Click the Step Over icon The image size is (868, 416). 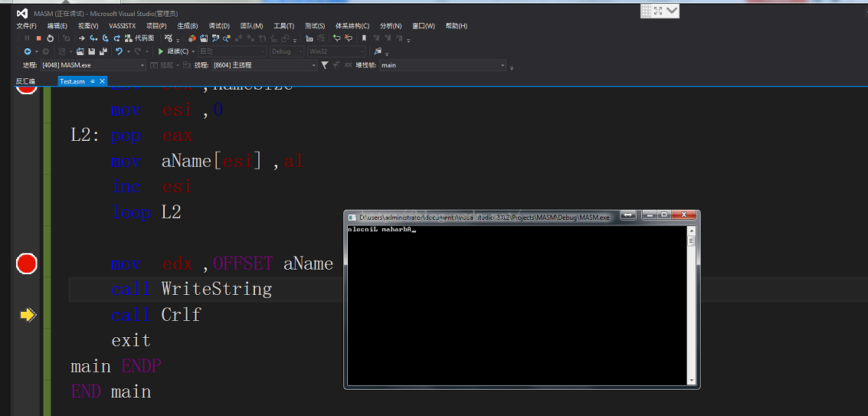click(105, 38)
